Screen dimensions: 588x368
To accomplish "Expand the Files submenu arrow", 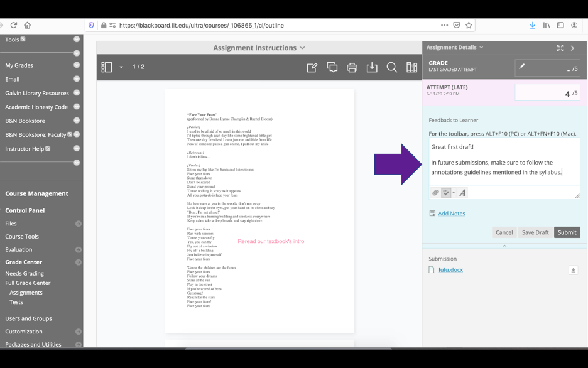I will (79, 224).
